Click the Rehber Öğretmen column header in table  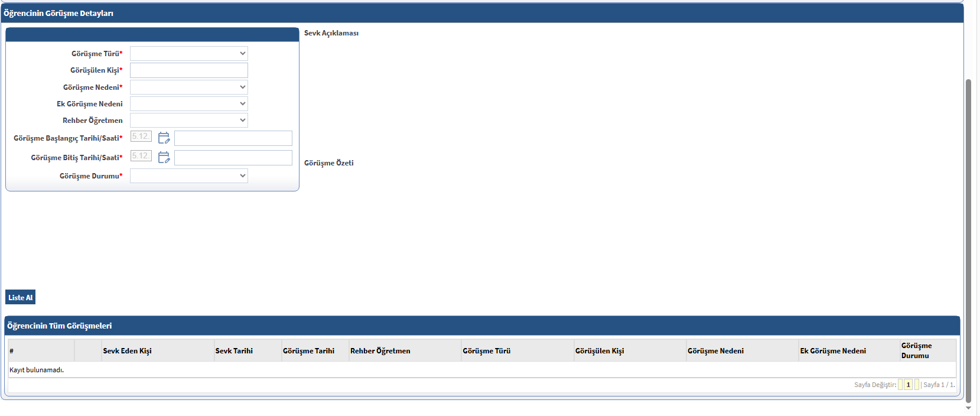tap(380, 351)
